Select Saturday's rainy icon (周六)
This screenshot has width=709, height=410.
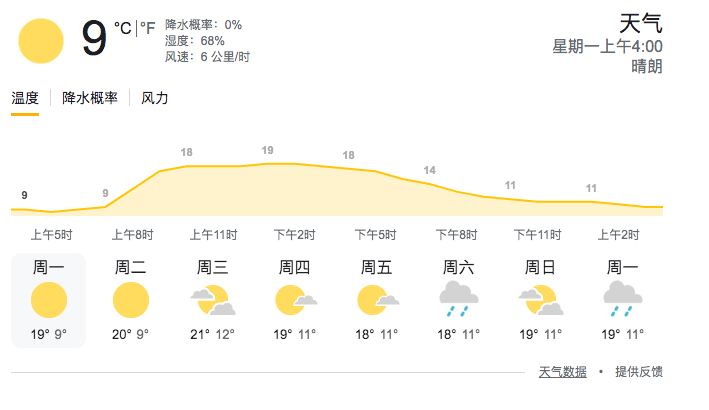point(458,298)
